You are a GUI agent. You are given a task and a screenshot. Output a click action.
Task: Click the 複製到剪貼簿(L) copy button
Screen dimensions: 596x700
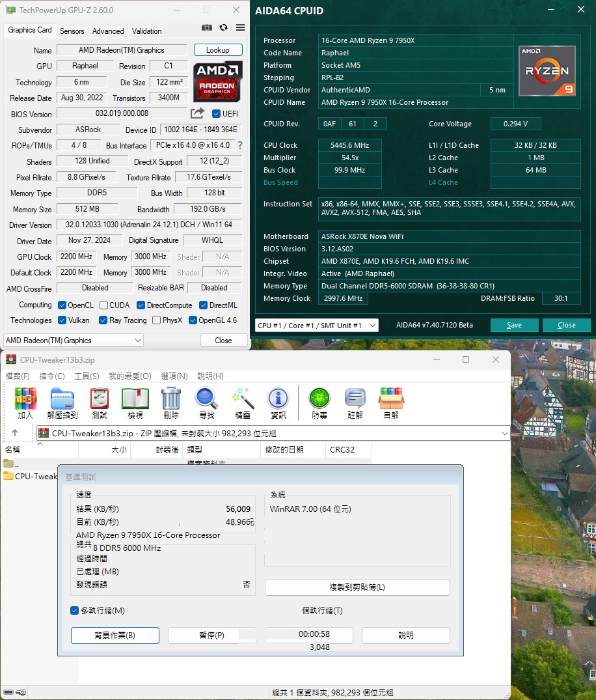357,587
